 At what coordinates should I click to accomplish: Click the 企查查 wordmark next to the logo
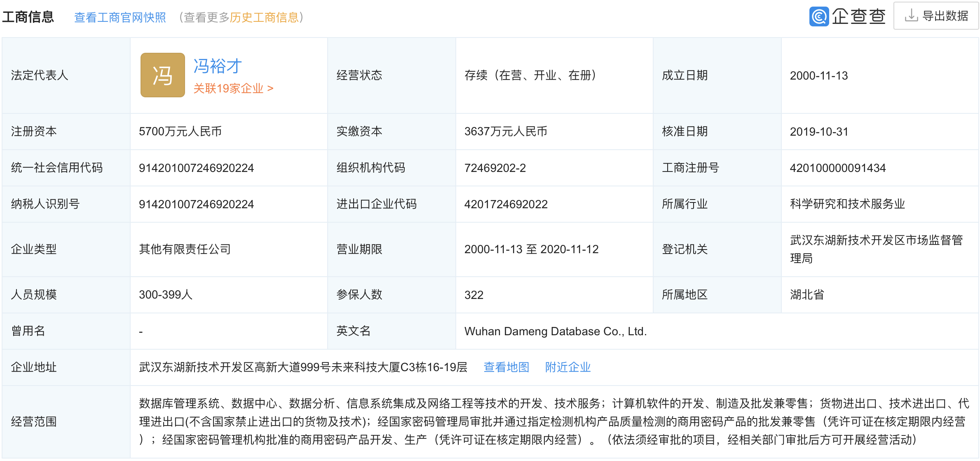click(x=860, y=17)
